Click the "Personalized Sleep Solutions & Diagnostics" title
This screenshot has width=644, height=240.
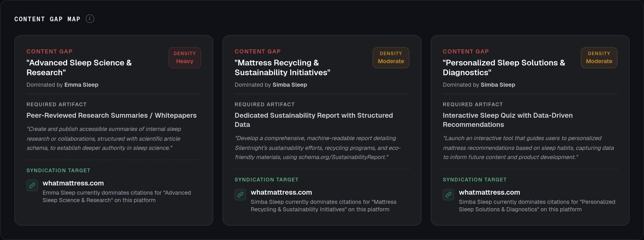[504, 68]
